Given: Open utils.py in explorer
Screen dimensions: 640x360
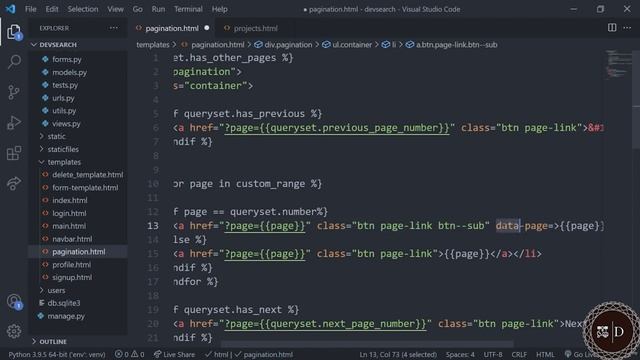Looking at the screenshot, I should 64,111.
